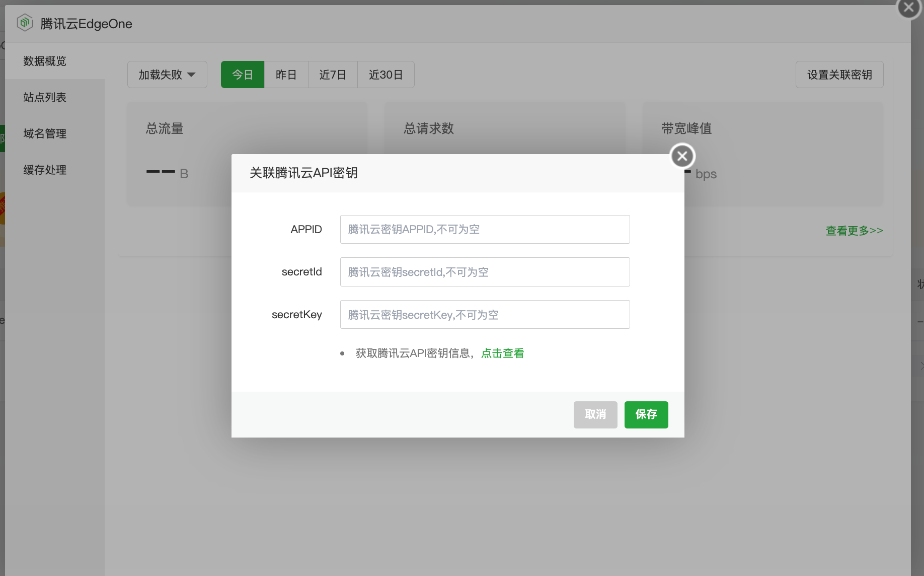Click the dropdown arrow next to 加载失败
The image size is (924, 576).
(x=191, y=74)
